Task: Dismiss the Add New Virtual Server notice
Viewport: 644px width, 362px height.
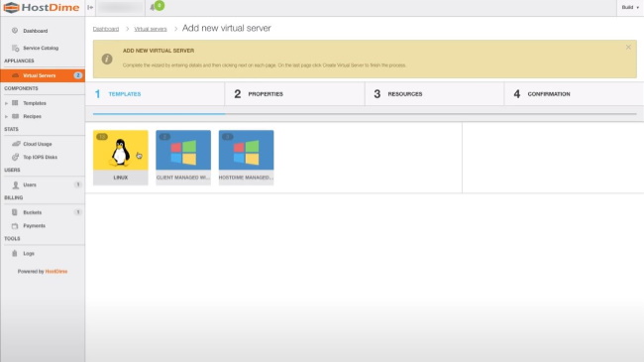Action: click(x=628, y=48)
